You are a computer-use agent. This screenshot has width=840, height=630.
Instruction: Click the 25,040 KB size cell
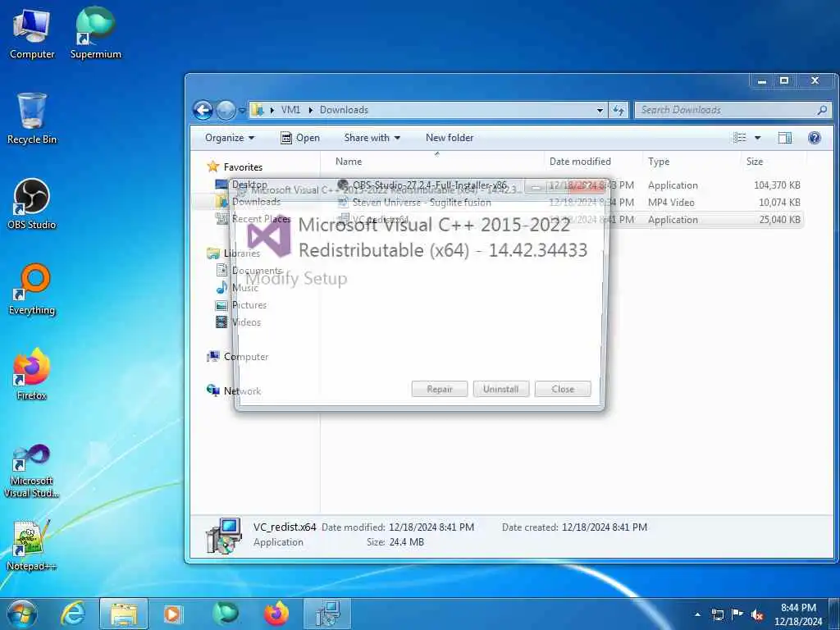(x=779, y=220)
